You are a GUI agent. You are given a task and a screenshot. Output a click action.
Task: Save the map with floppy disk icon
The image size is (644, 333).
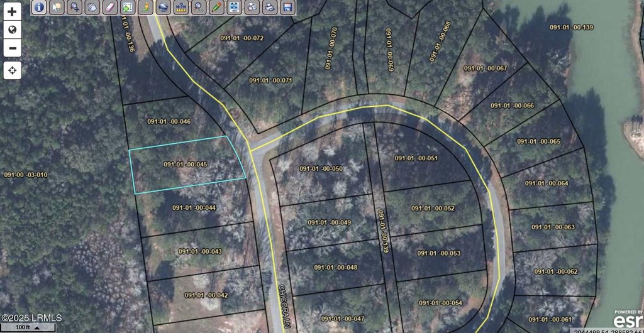coord(287,8)
